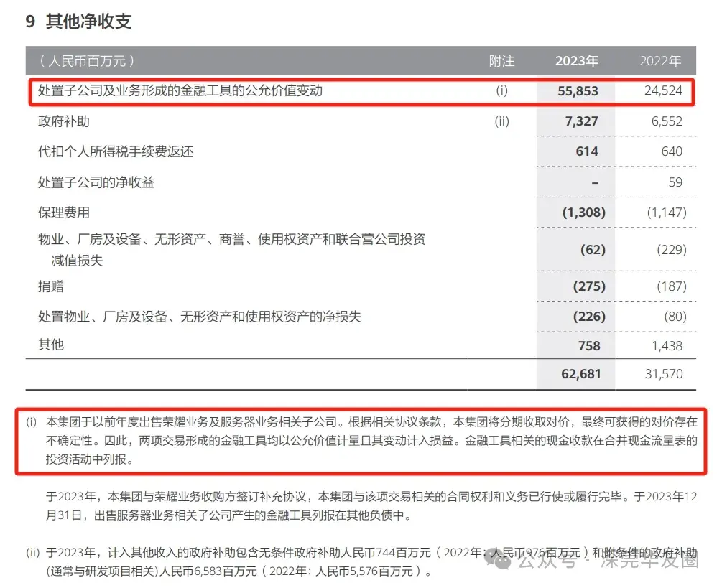The width and height of the screenshot is (722, 588).
Task: Click the value "(187)"
Action: (x=672, y=286)
